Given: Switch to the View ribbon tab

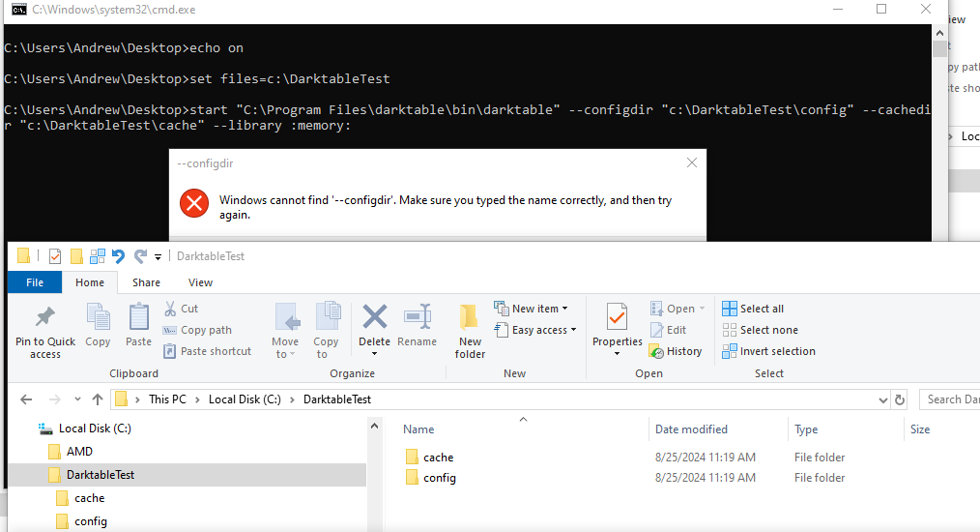Looking at the screenshot, I should 200,282.
